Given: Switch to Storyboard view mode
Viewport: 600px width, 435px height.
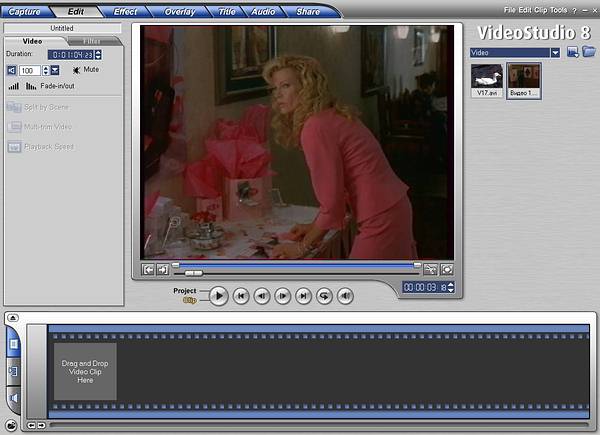Looking at the screenshot, I should [13, 344].
